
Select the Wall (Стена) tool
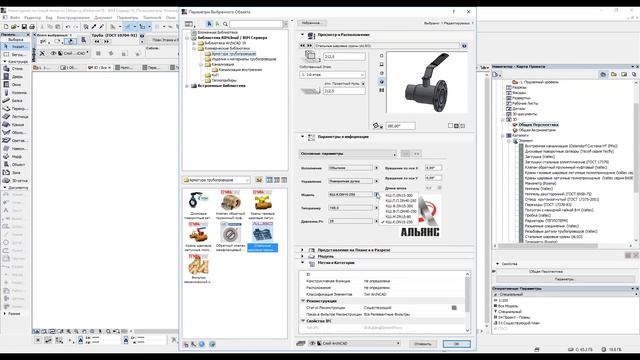pyautogui.click(x=15, y=69)
